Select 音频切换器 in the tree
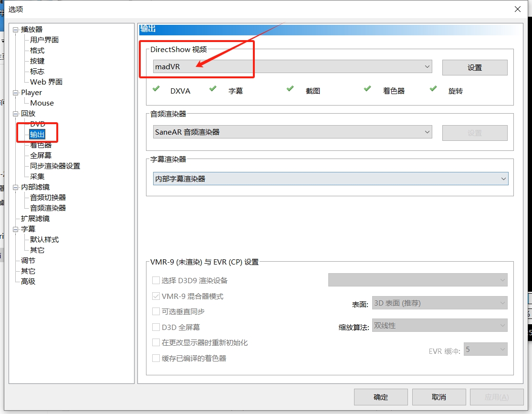Viewport: 532px width, 414px height. click(x=48, y=198)
